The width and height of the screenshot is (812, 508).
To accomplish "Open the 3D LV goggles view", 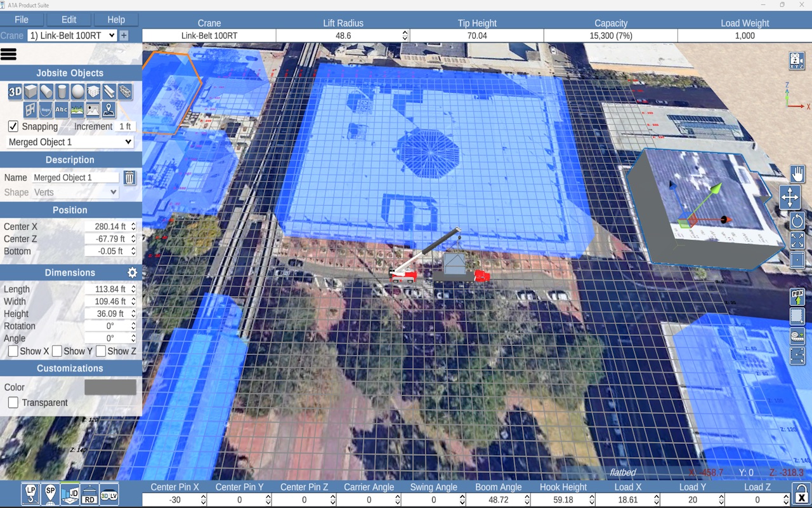I will 109,495.
